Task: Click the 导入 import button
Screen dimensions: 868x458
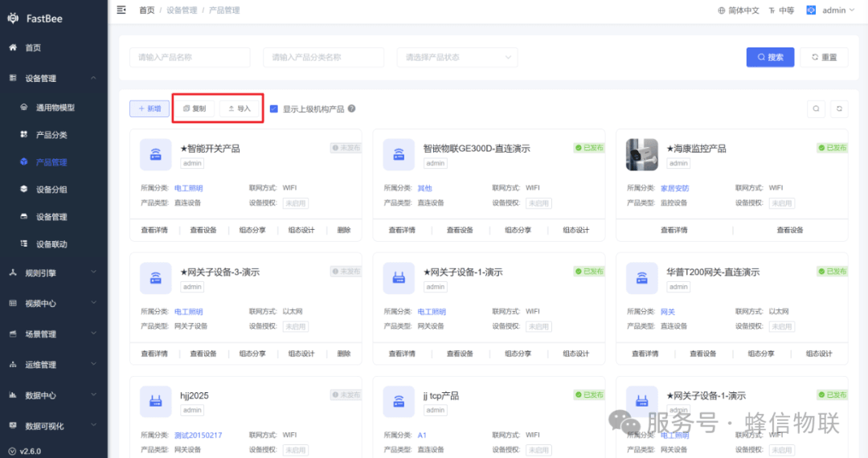Action: point(240,108)
